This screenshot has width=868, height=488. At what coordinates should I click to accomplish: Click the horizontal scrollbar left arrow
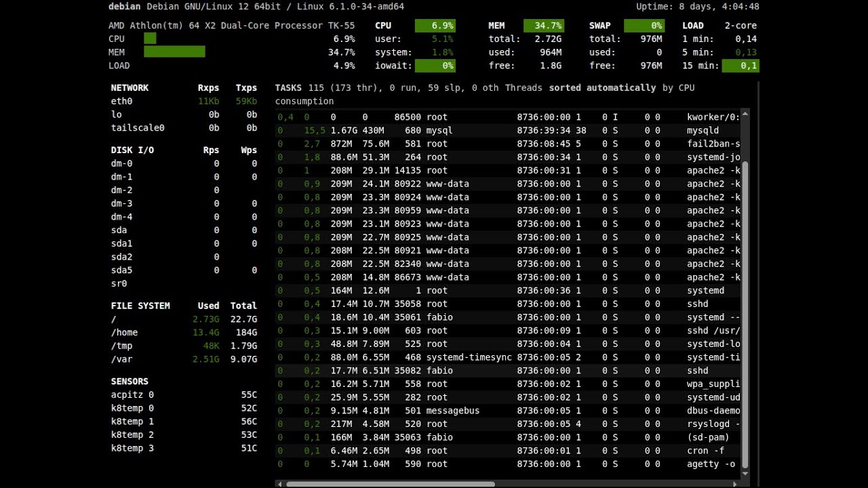[x=279, y=484]
